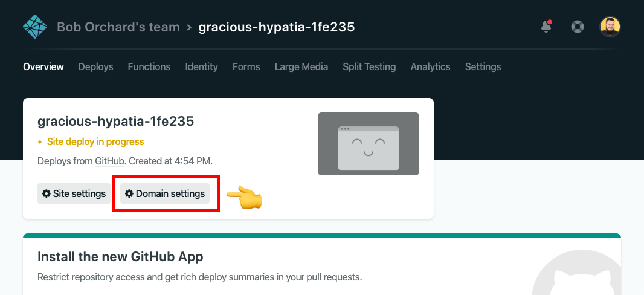Open the Forms tab
This screenshot has height=295, width=644.
point(246,66)
